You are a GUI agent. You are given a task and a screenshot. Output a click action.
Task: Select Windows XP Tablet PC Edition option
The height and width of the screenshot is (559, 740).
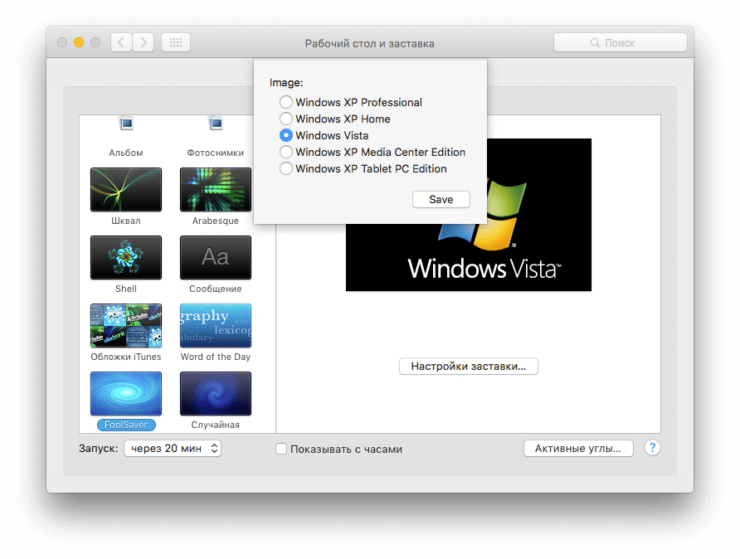click(x=286, y=169)
